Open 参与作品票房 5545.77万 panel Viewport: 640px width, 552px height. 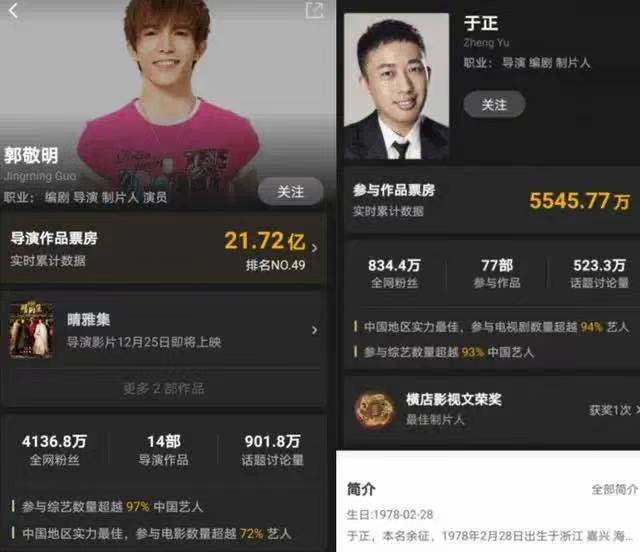(x=492, y=200)
